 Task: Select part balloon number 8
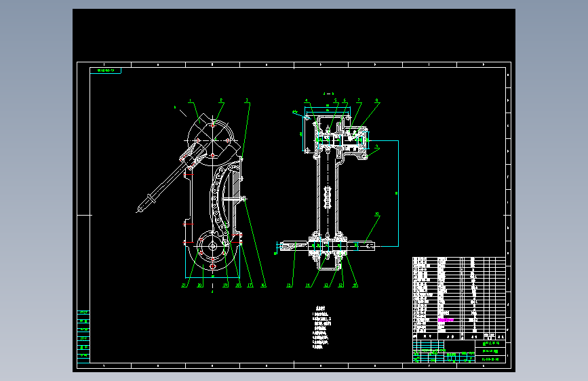377,100
